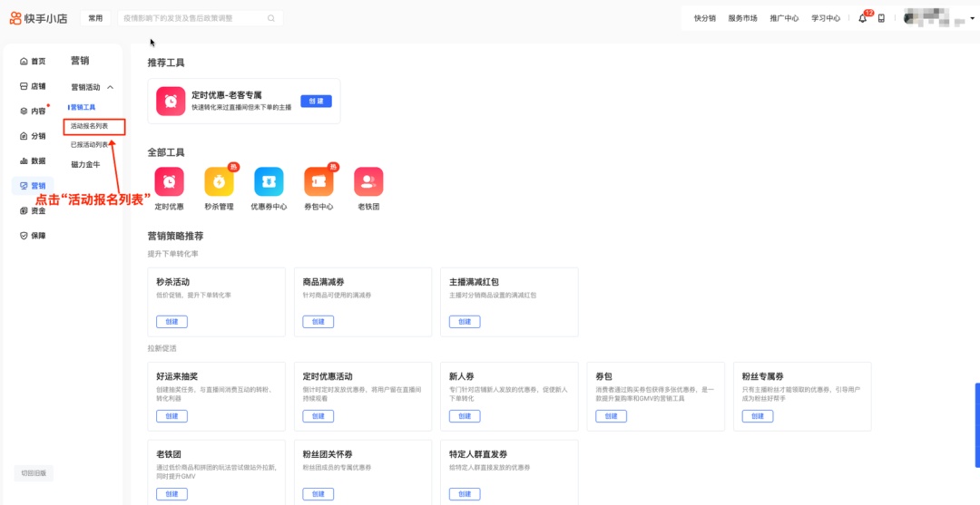Viewport: 980px width, 505px height.
Task: Click the 快手小店 logo
Action: click(x=41, y=18)
